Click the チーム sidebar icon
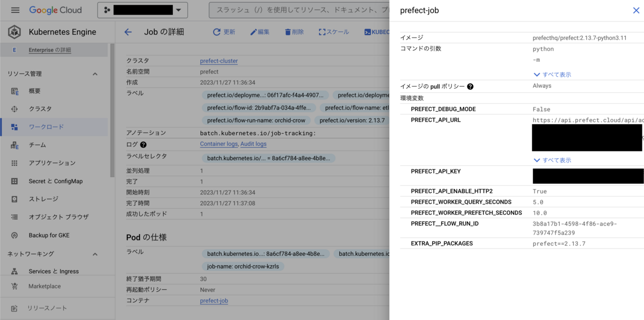The height and width of the screenshot is (320, 644). click(x=14, y=145)
